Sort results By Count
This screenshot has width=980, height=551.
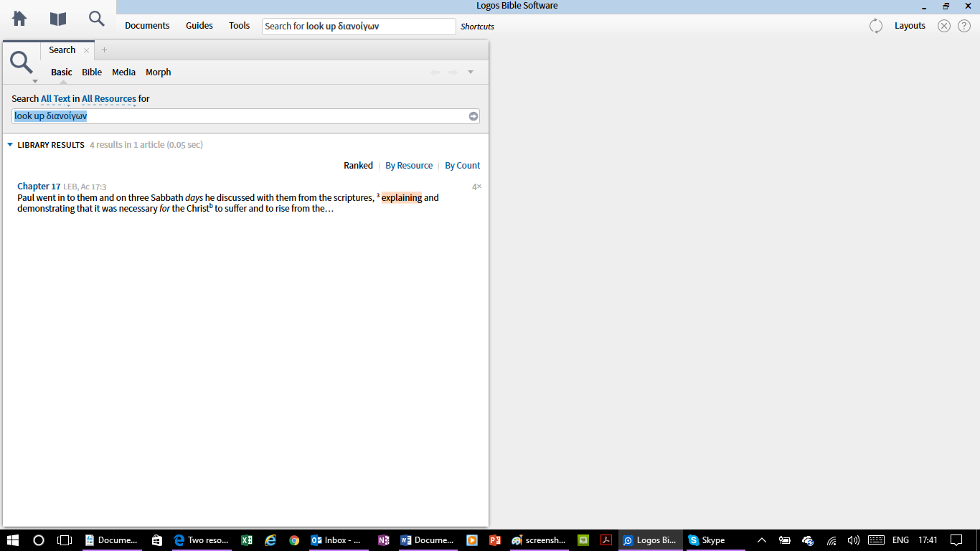pyautogui.click(x=463, y=166)
